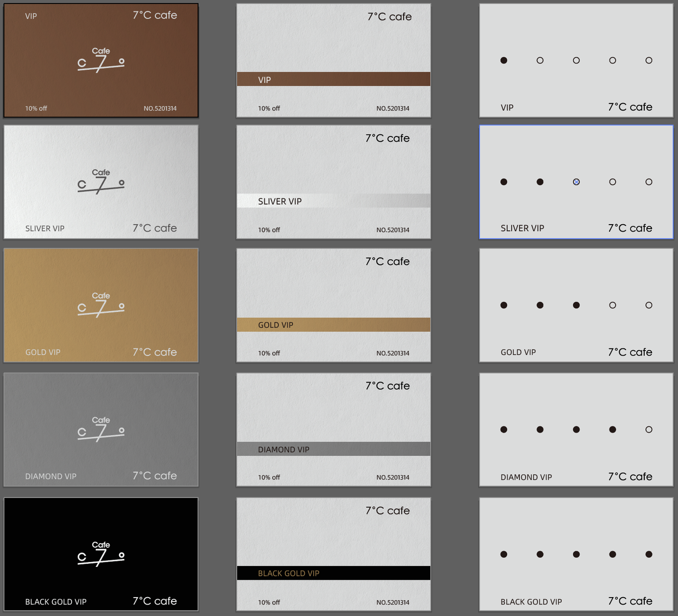Click '7°C cafe' text on the brown card
The image size is (678, 616).
click(155, 15)
